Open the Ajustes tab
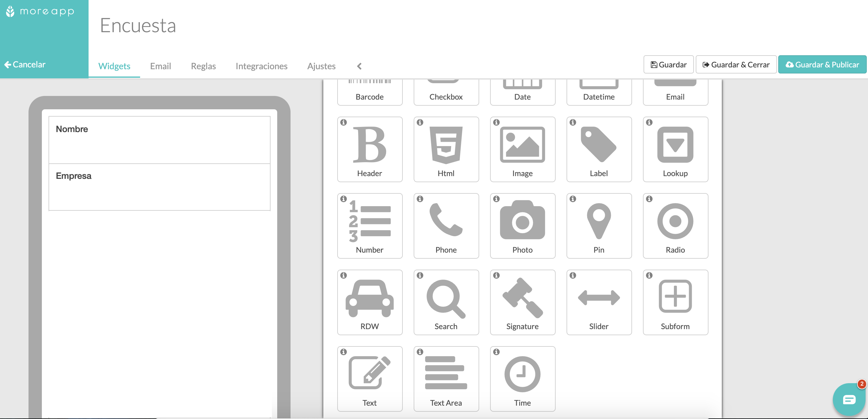 tap(321, 66)
